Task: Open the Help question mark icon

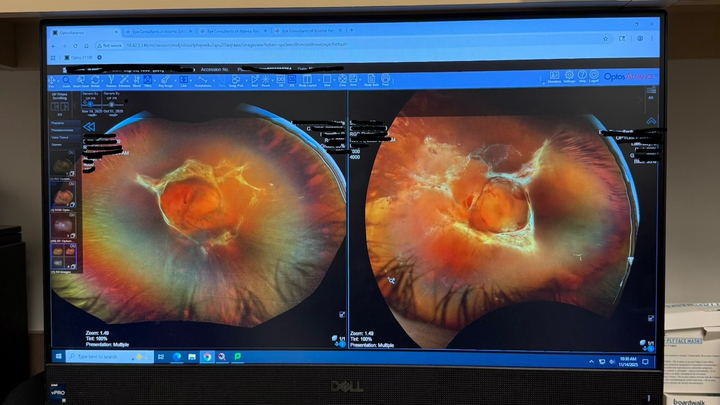Action: (x=582, y=77)
